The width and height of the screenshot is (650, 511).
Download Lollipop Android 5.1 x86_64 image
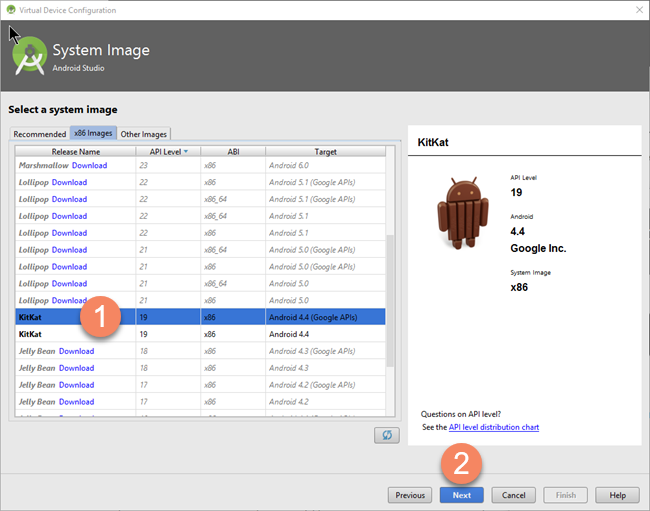(69, 216)
